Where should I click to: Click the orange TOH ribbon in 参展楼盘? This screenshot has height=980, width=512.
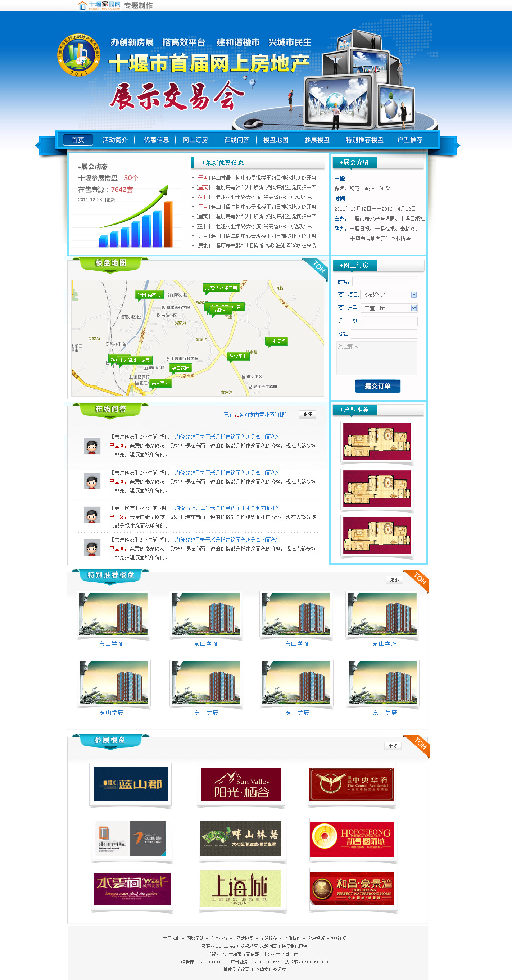pyautogui.click(x=417, y=746)
